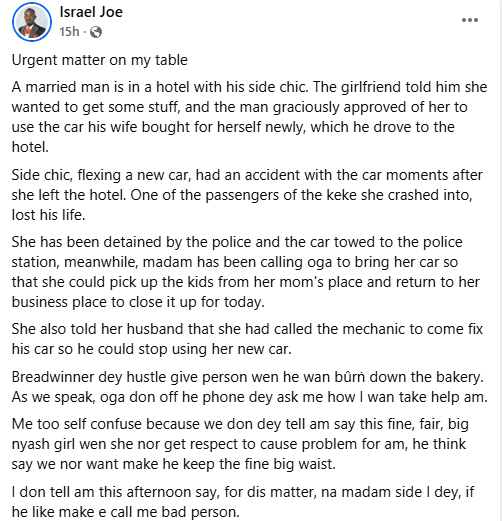
Task: Click the line starting 'business place to close'
Action: coord(138,302)
